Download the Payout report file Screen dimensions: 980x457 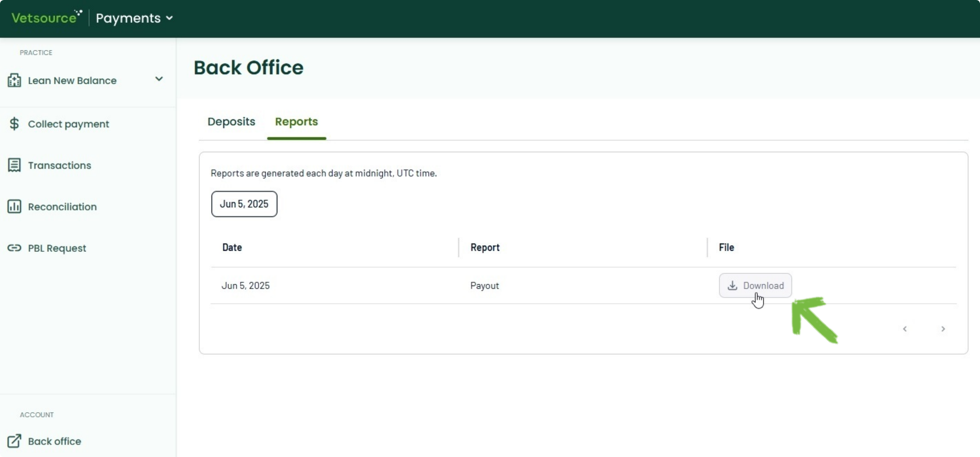[755, 285]
